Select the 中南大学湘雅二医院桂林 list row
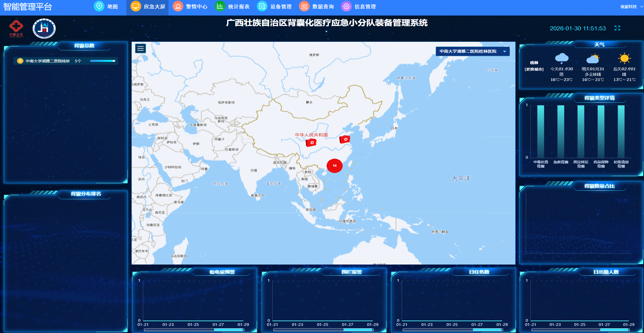The height and width of the screenshot is (333, 644). 66,61
